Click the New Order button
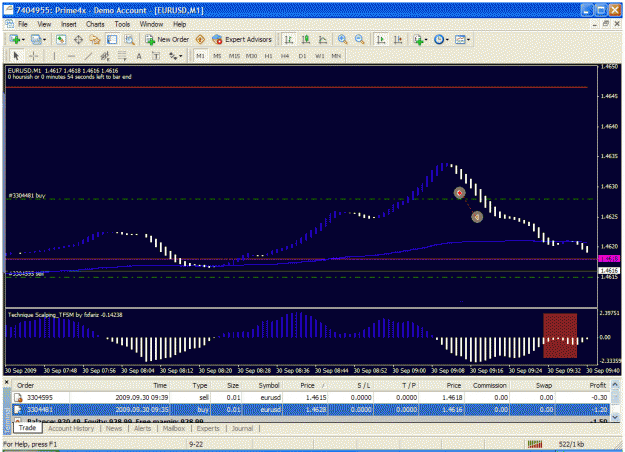This screenshot has height=452, width=625. 167,39
